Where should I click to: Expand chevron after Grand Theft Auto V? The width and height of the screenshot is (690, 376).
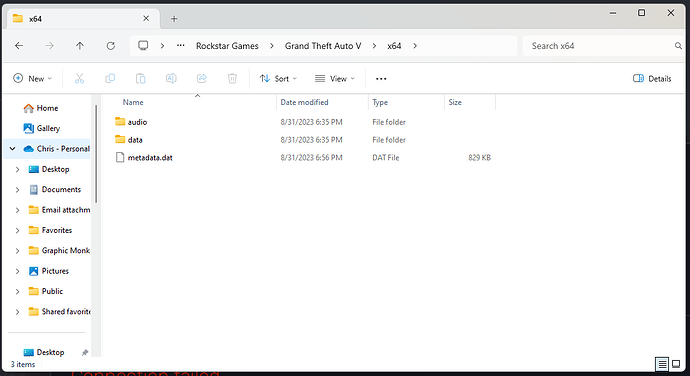pos(374,46)
